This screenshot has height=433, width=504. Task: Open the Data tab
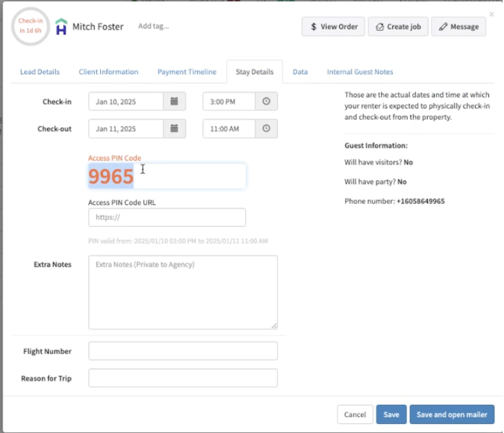coord(300,71)
